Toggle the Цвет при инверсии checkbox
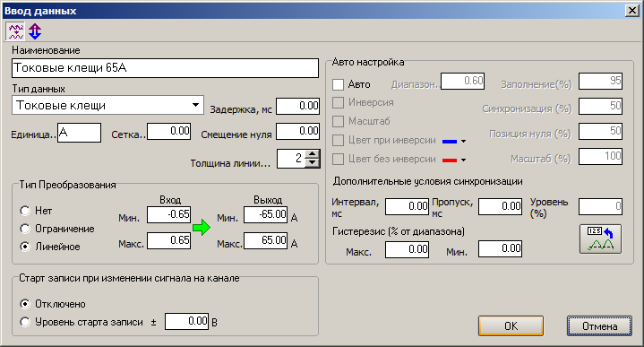Image resolution: width=644 pixels, height=347 pixels. (338, 140)
